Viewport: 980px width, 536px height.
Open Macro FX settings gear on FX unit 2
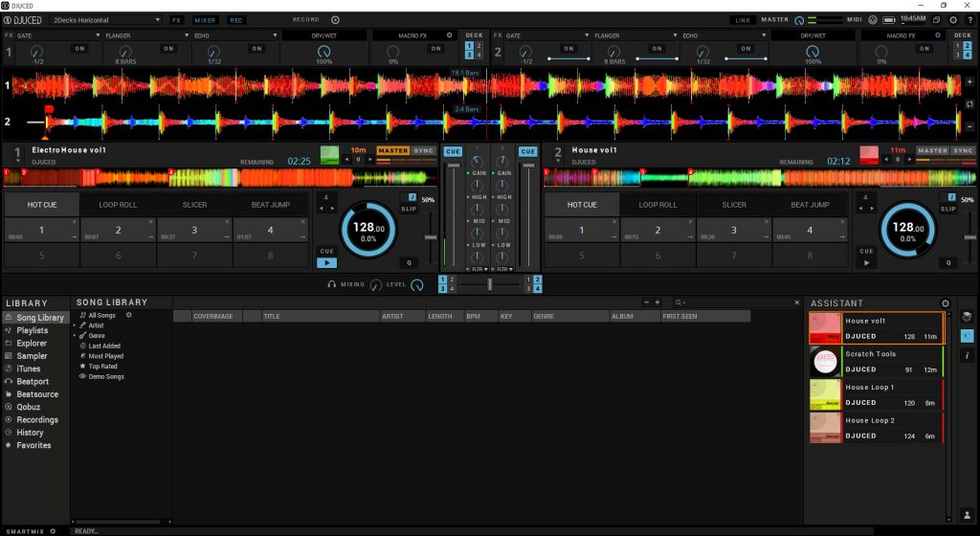[938, 35]
